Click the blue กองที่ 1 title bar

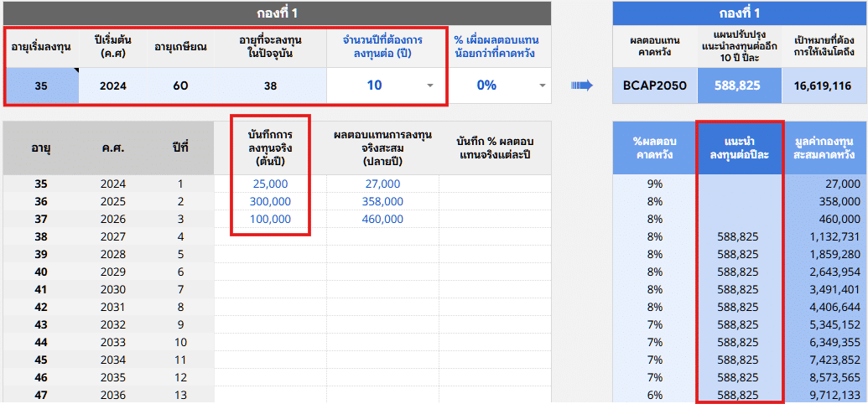741,13
